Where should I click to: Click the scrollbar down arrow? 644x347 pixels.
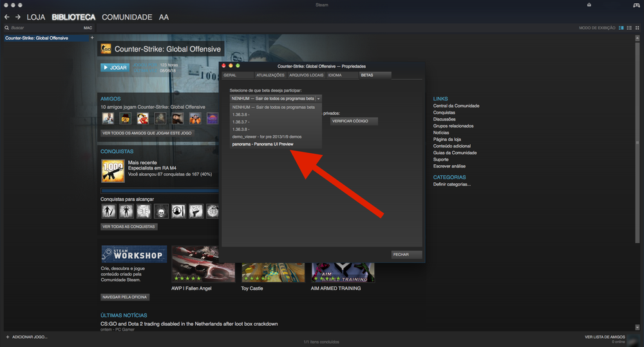click(x=637, y=327)
